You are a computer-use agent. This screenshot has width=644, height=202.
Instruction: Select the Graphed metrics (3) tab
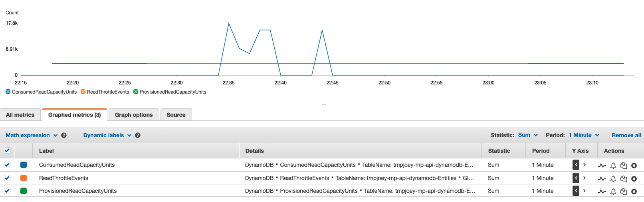click(x=74, y=115)
